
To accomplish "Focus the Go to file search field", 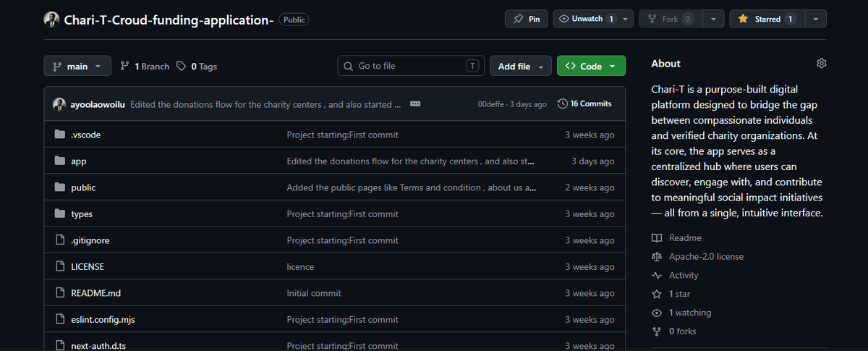I will point(411,66).
